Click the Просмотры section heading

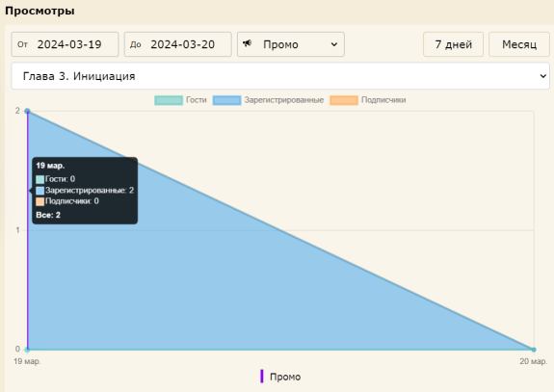40,11
